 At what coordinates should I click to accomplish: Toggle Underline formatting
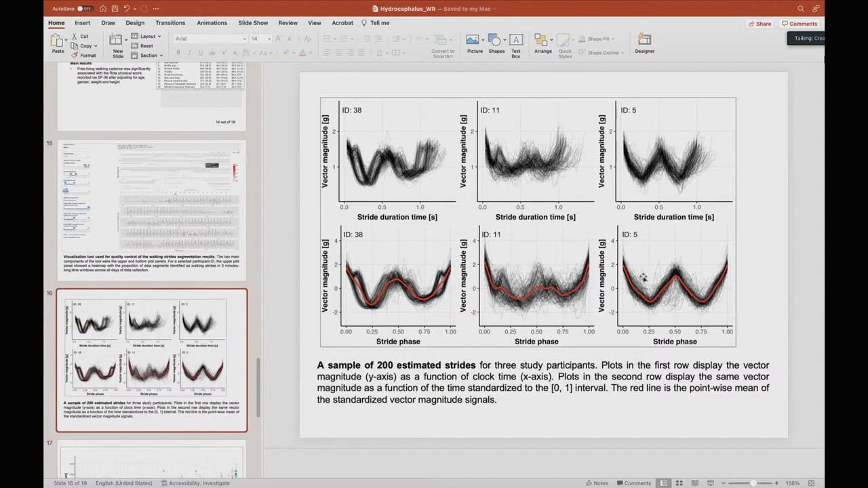click(x=201, y=52)
